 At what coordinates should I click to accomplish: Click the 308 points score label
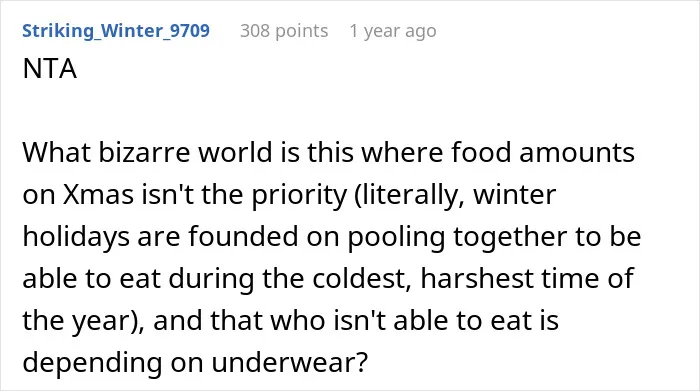pos(284,31)
